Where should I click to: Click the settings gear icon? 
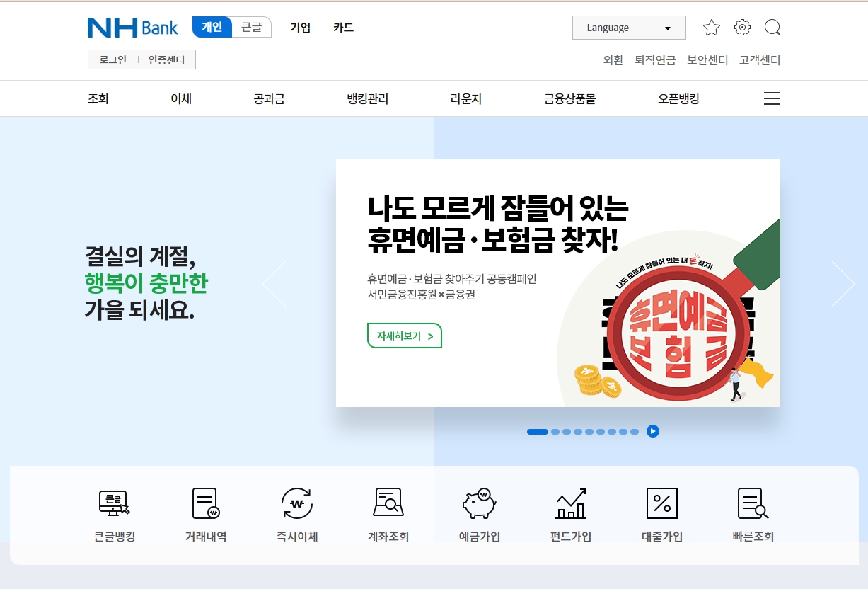[742, 27]
